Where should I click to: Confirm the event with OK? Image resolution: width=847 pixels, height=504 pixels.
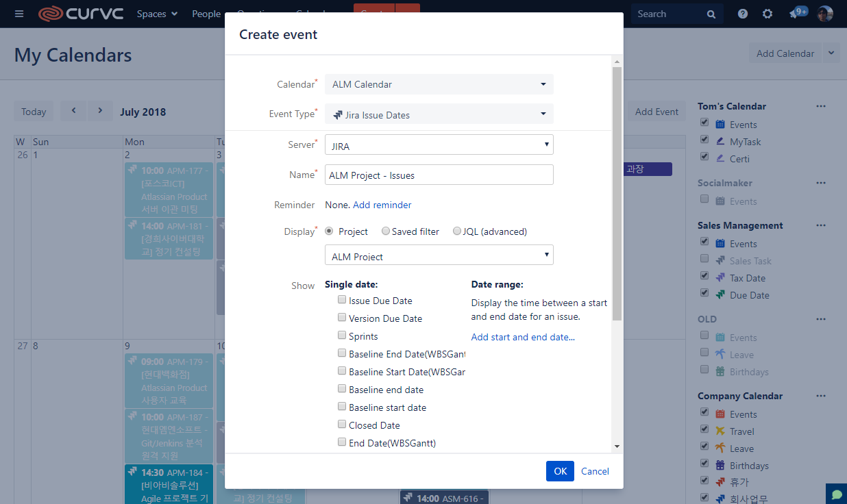(560, 471)
